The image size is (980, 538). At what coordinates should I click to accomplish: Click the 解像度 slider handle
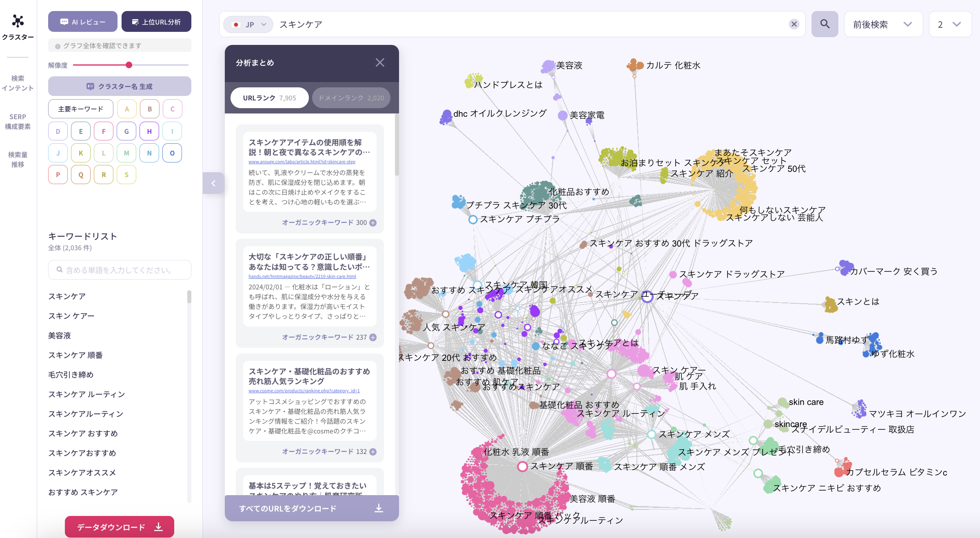pos(129,65)
